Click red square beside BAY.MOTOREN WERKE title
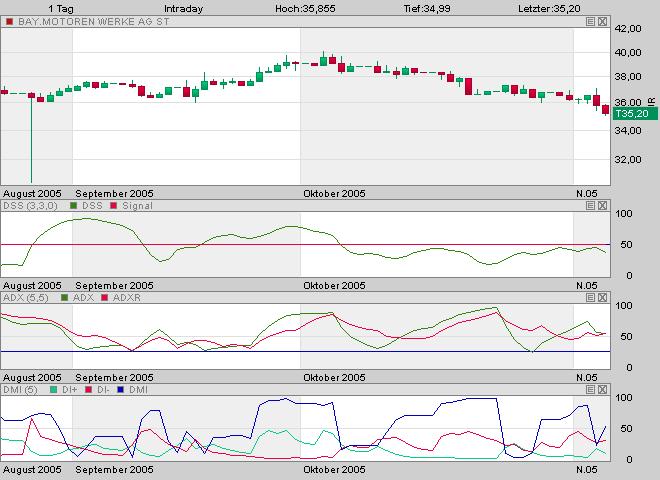This screenshot has height=480, width=660. click(9, 21)
